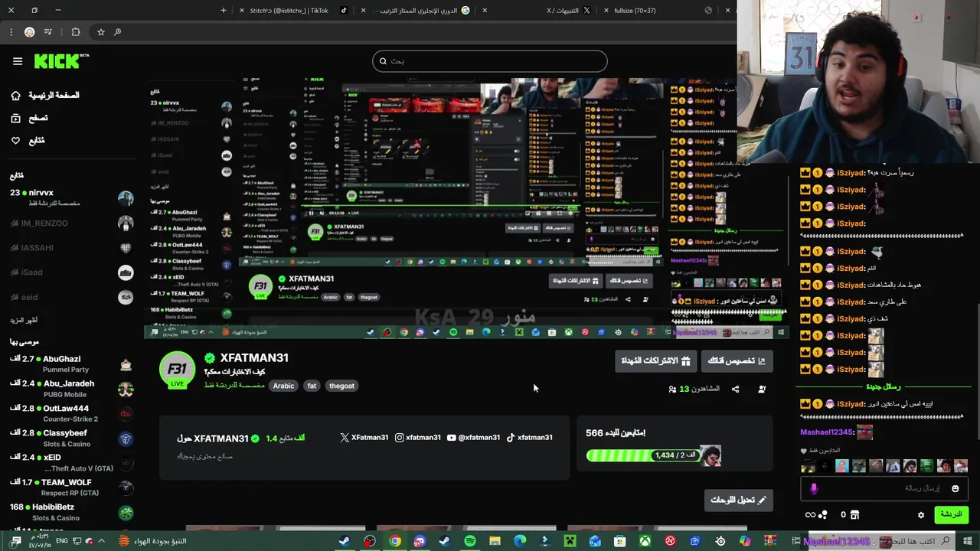Open xEID GTA channel
980x551 pixels.
pyautogui.click(x=71, y=462)
